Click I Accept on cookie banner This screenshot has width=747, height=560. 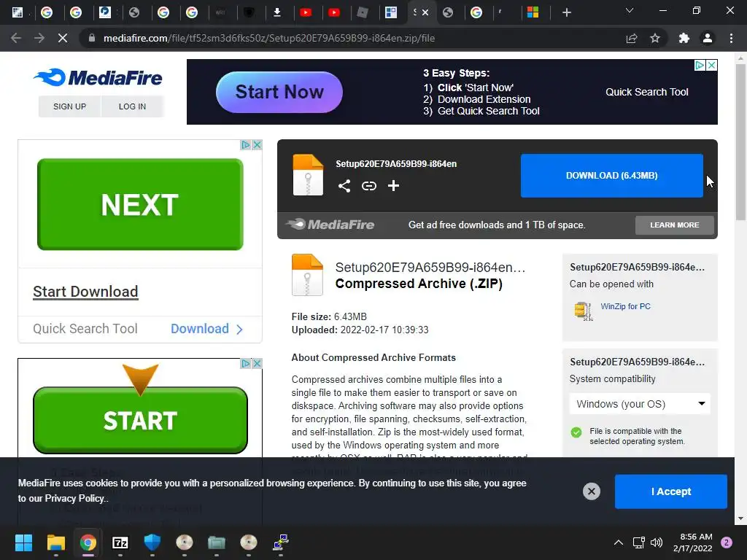coord(671,491)
